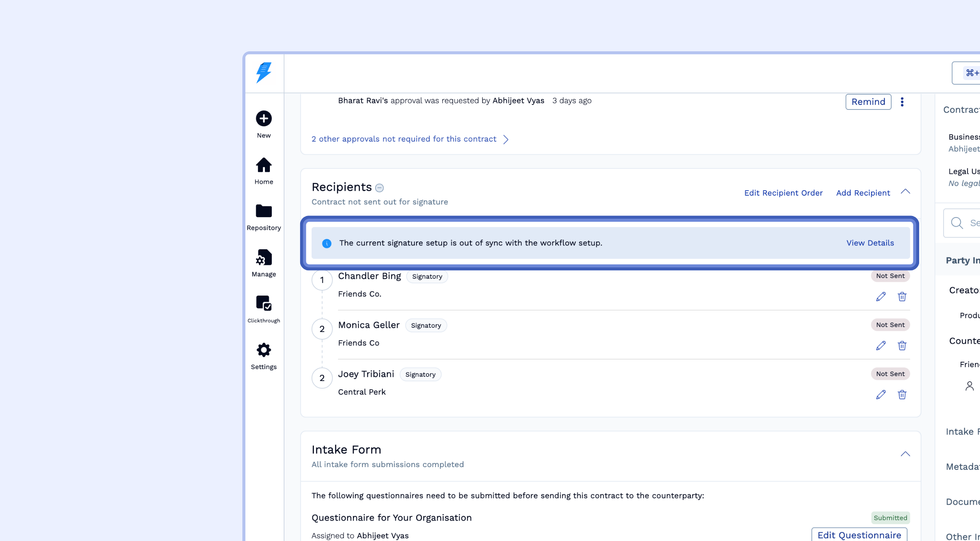Go to Home in sidebar
This screenshot has width=980, height=541.
click(264, 165)
